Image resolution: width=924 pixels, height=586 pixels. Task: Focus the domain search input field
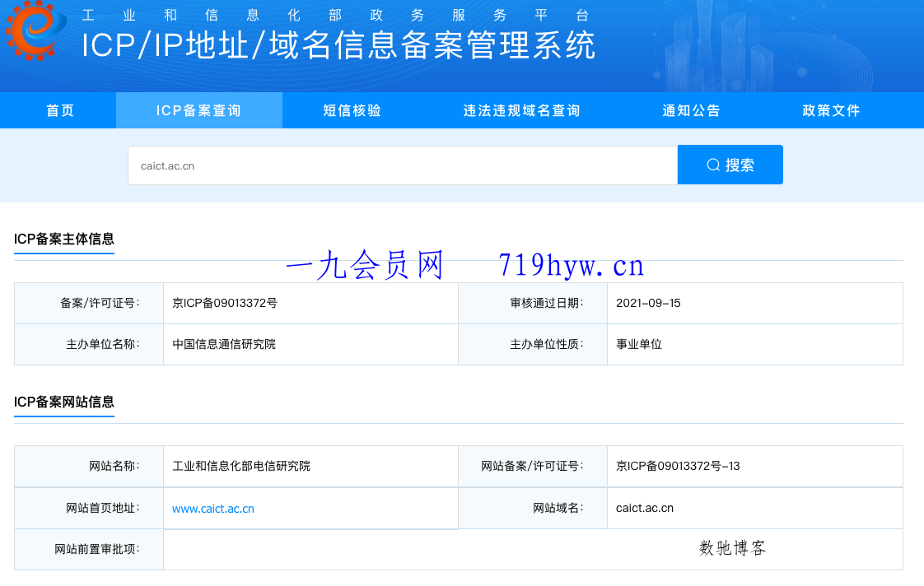point(403,165)
